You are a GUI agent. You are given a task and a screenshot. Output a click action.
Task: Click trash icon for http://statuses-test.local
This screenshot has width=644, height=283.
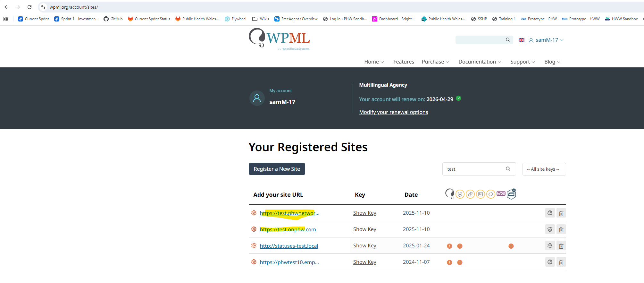click(561, 246)
